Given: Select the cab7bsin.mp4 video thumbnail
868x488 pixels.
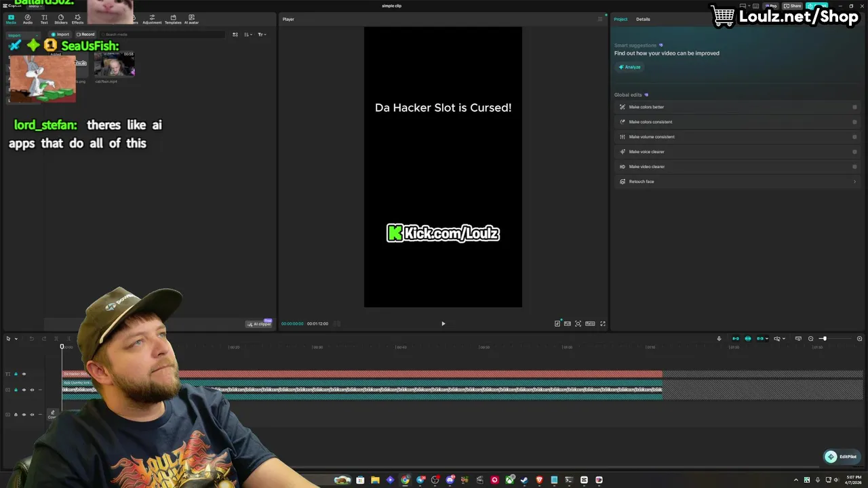Looking at the screenshot, I should tap(114, 64).
